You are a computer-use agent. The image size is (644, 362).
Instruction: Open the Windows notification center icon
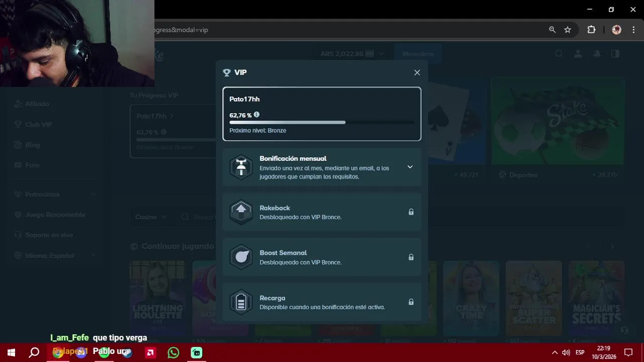coord(628,352)
